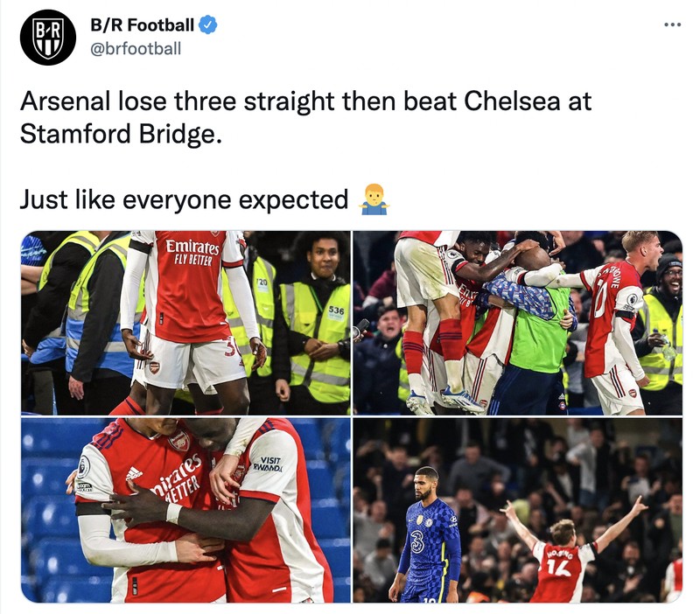Click the phrase Stamford Bridge in the tweet

click(118, 135)
